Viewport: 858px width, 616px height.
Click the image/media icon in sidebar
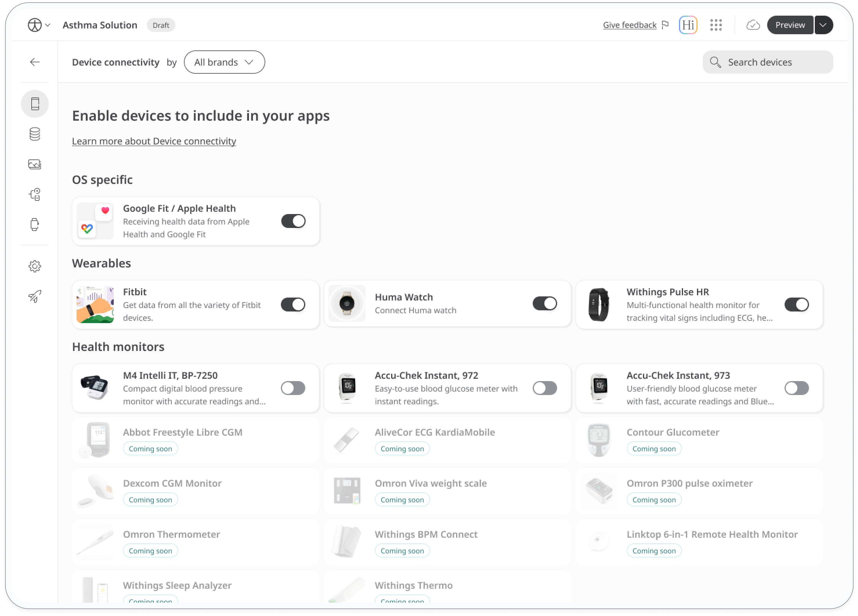tap(35, 164)
